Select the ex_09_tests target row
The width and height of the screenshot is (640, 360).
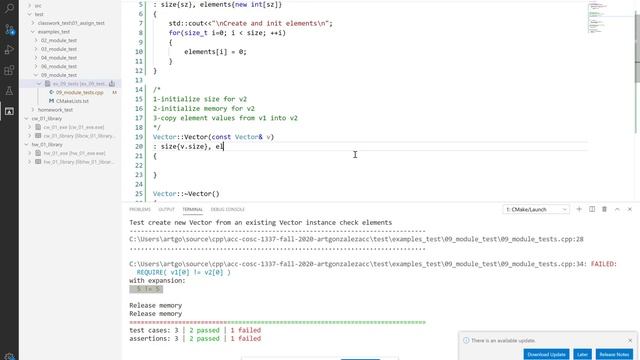(x=70, y=84)
